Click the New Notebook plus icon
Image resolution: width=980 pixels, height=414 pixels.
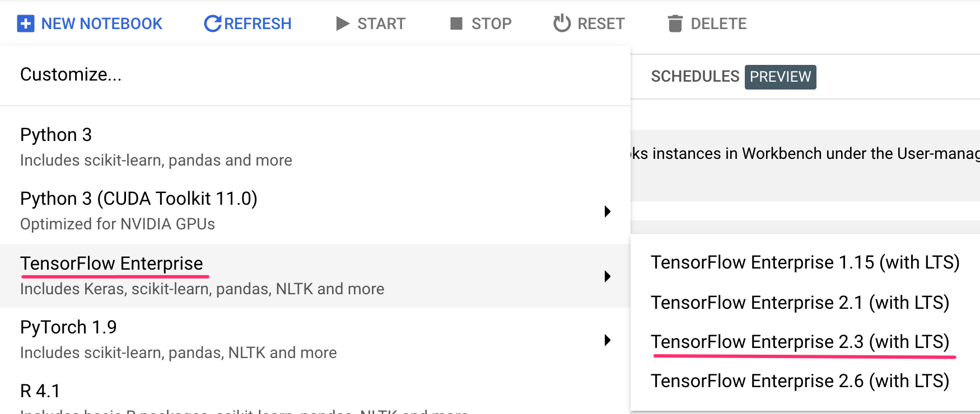click(26, 23)
